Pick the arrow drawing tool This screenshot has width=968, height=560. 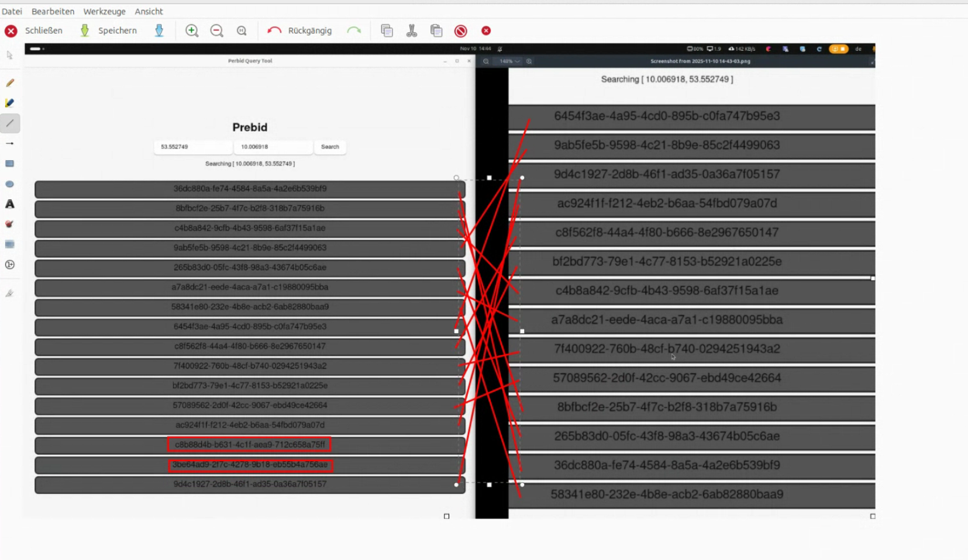coord(10,143)
